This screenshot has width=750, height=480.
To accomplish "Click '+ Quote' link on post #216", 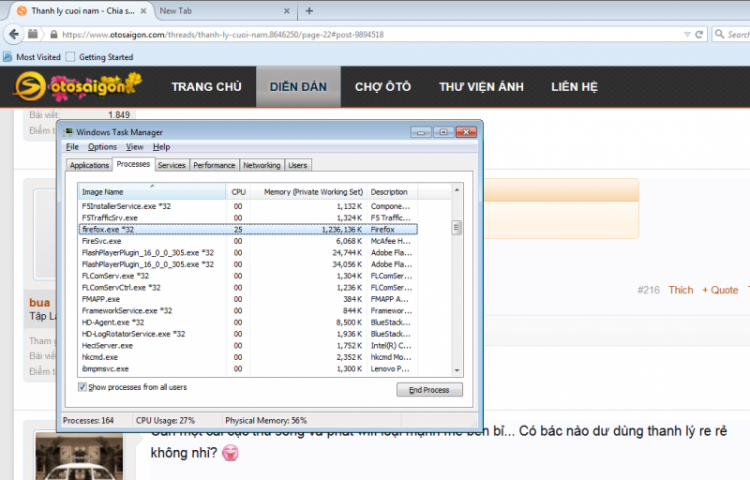I will [x=720, y=290].
